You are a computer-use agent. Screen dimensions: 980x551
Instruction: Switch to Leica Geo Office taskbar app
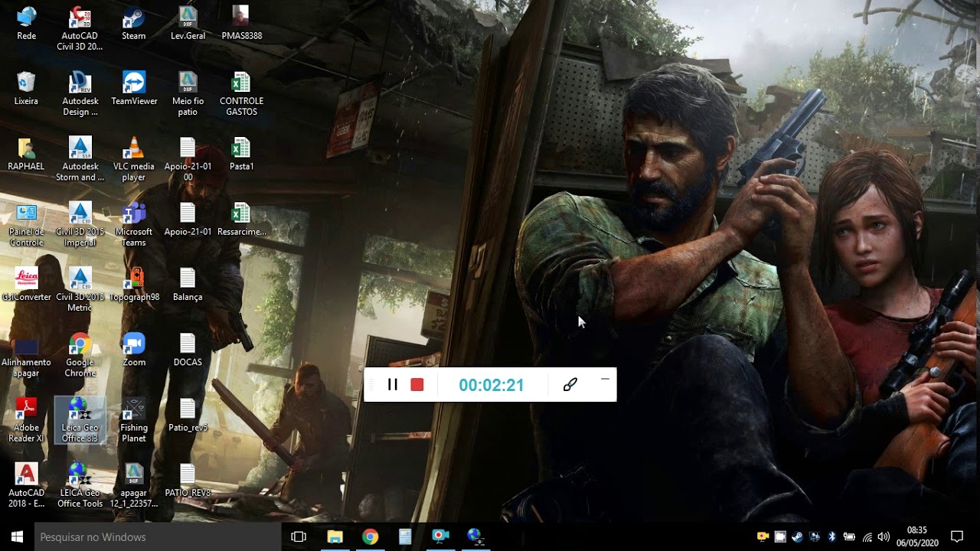[475, 536]
